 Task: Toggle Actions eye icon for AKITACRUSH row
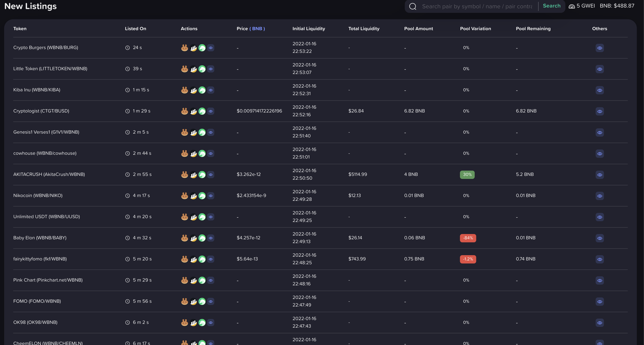211,175
